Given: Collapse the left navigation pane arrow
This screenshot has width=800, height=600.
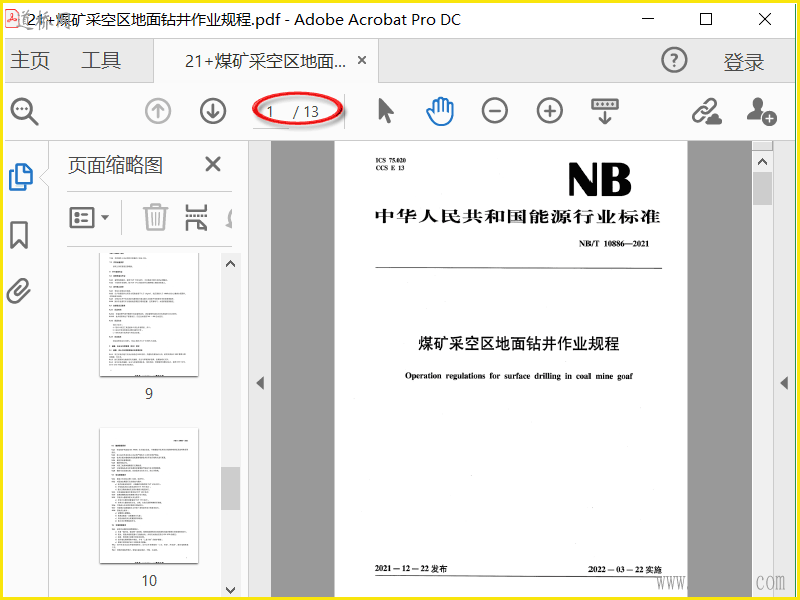Looking at the screenshot, I should (260, 383).
